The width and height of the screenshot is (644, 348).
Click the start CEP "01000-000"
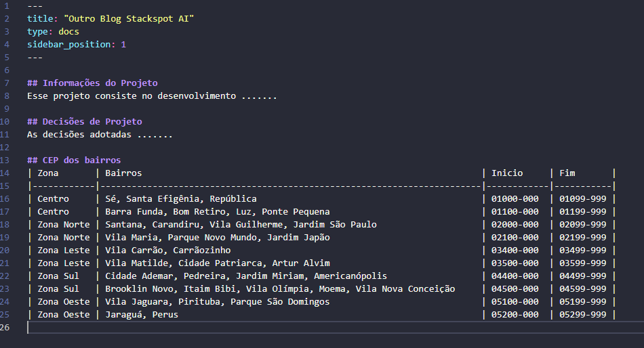coord(515,199)
